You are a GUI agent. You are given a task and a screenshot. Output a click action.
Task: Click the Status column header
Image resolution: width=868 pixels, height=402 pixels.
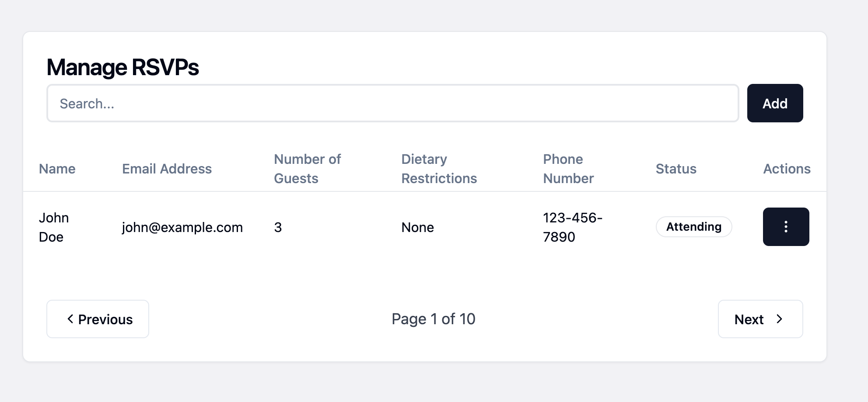click(676, 169)
